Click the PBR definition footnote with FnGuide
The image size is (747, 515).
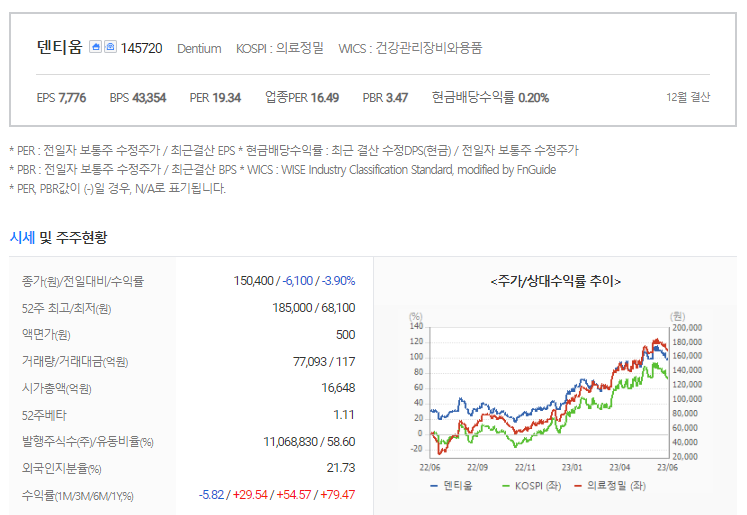(x=283, y=170)
